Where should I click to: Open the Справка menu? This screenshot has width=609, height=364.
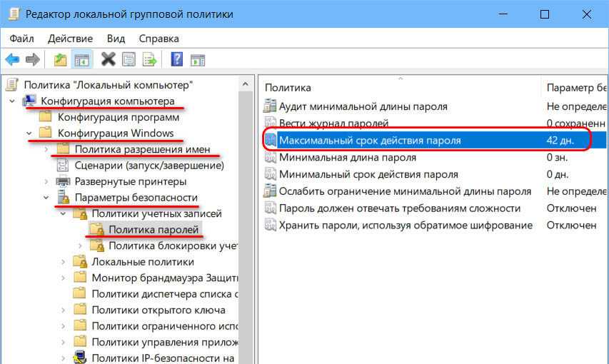pyautogui.click(x=158, y=38)
